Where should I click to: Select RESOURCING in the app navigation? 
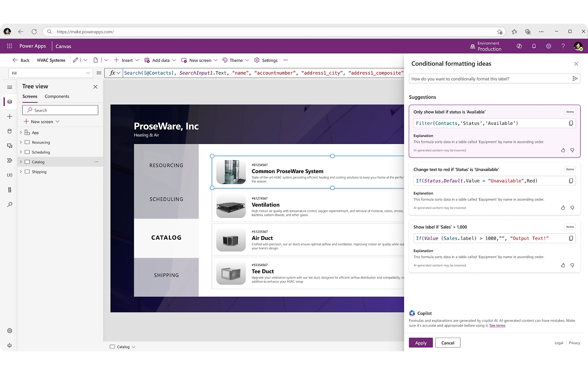click(x=166, y=165)
